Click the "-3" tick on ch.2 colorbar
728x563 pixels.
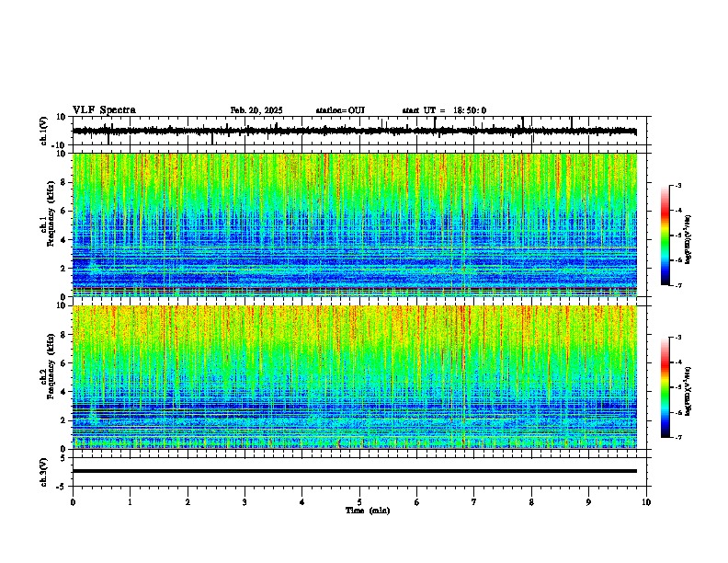tap(678, 338)
